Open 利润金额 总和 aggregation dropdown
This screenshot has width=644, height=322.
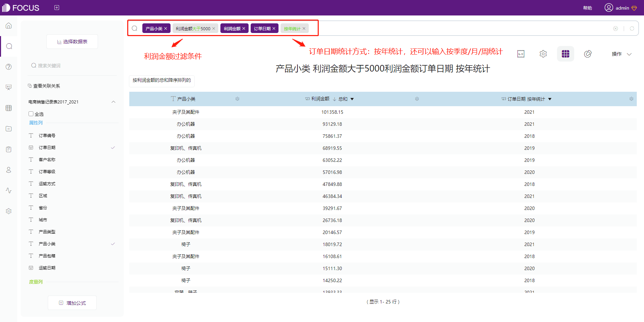[352, 99]
